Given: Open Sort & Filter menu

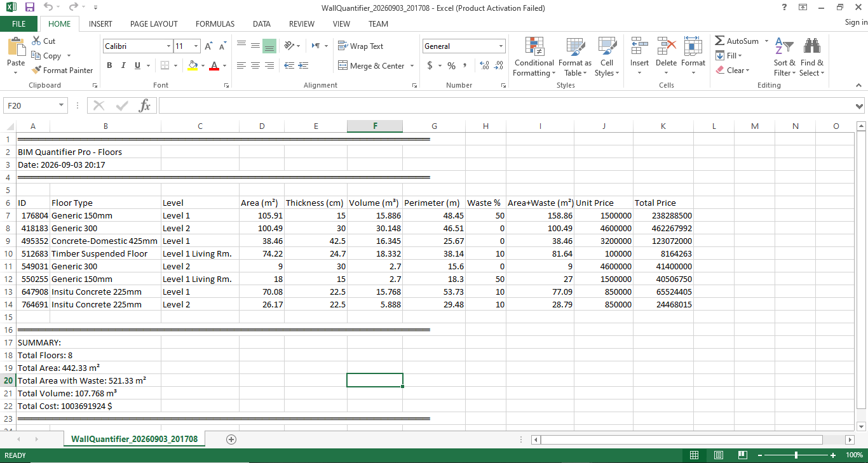Looking at the screenshot, I should click(x=785, y=57).
